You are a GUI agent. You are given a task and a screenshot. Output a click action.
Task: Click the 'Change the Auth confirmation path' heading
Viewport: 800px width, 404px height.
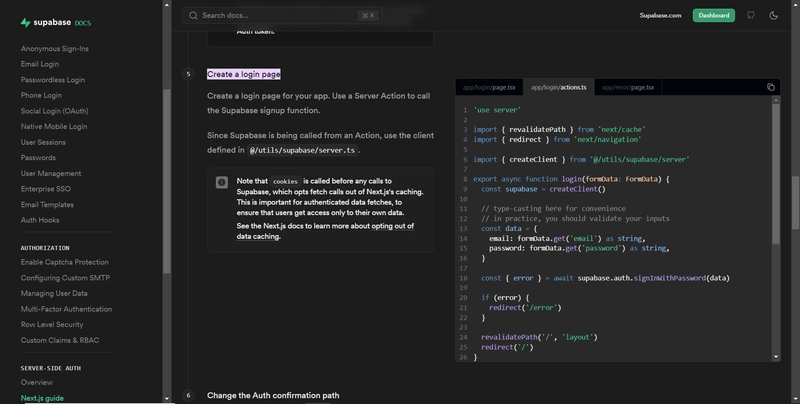point(273,395)
